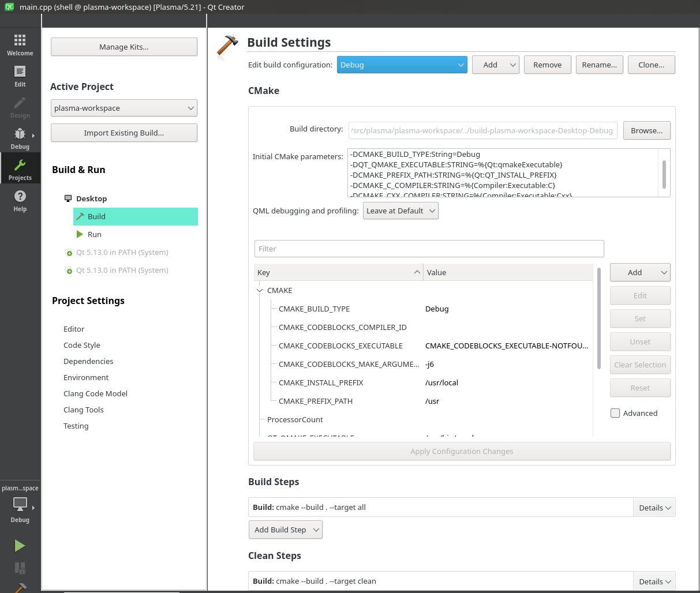The width and height of the screenshot is (700, 593).
Task: Click Apply Configuration Changes button
Action: click(462, 451)
